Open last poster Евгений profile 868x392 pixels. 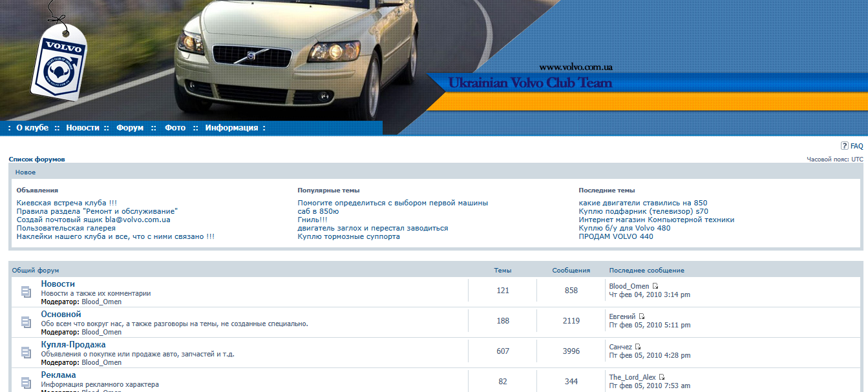622,316
